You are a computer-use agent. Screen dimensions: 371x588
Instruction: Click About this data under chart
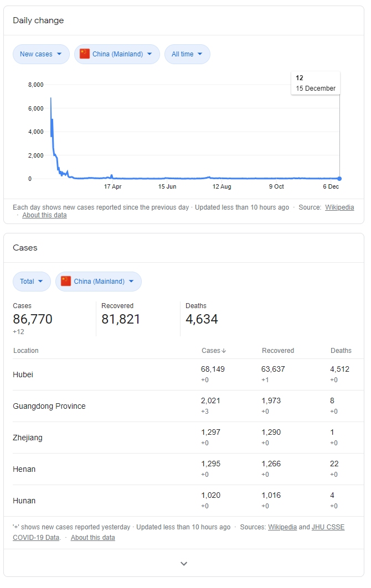pos(44,215)
